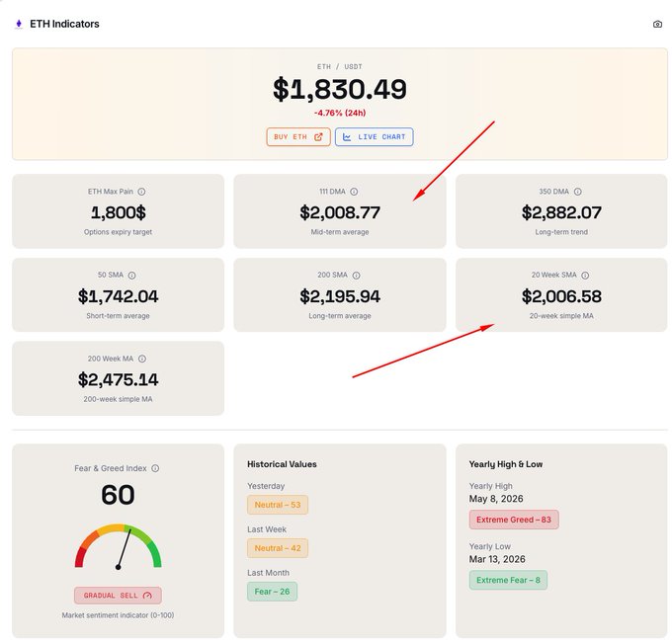The width and height of the screenshot is (672, 644).
Task: Select the 1,800$ Max Pain value
Action: click(x=119, y=212)
